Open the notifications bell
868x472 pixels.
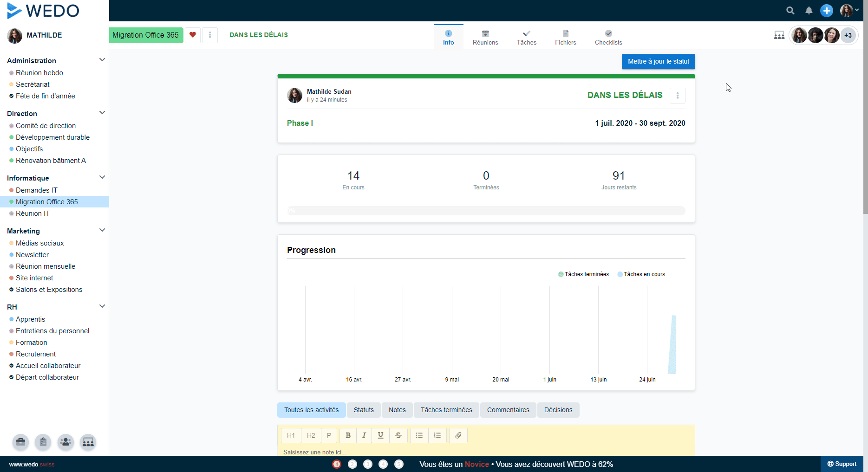pyautogui.click(x=809, y=11)
